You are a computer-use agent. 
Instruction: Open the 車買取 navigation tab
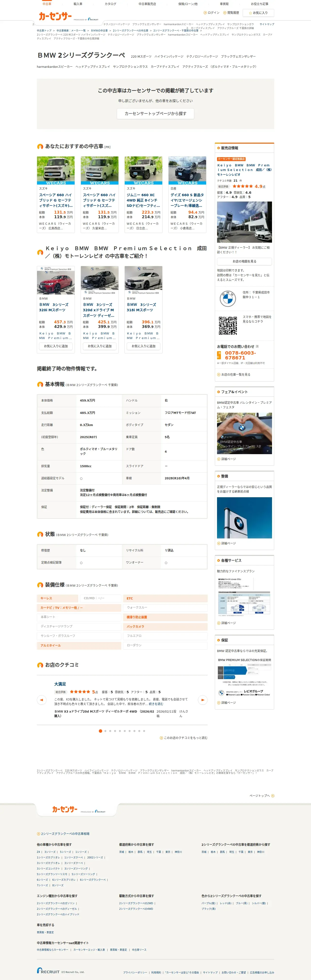224,4
